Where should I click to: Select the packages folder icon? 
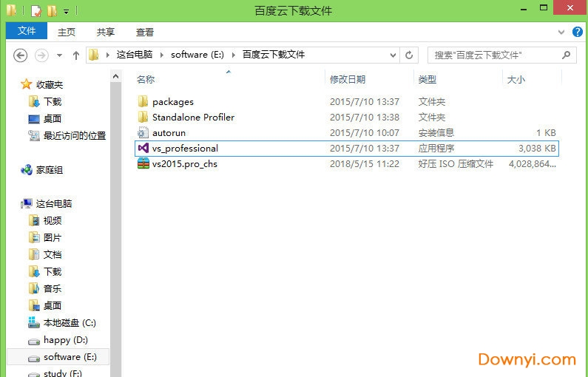[143, 101]
